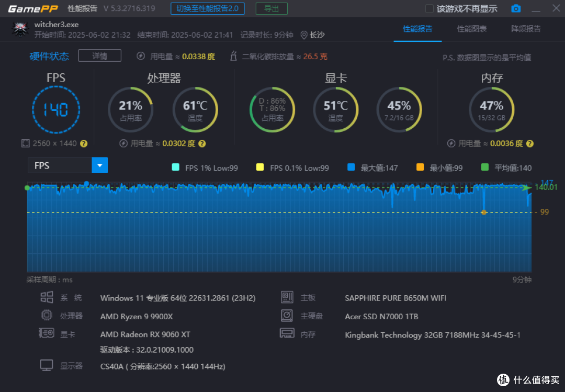This screenshot has height=392, width=565.
Task: Click the resolution icon beside 2560 x 1440
Action: point(25,143)
